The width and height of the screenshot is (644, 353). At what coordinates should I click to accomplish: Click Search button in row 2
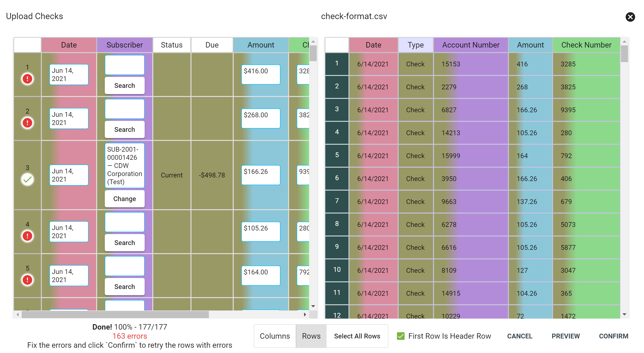pos(125,130)
